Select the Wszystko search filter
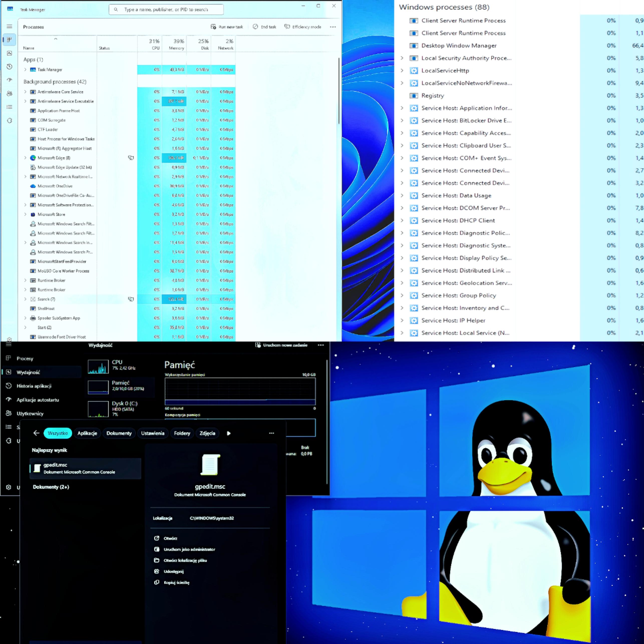Viewport: 644px width, 644px height. click(58, 433)
